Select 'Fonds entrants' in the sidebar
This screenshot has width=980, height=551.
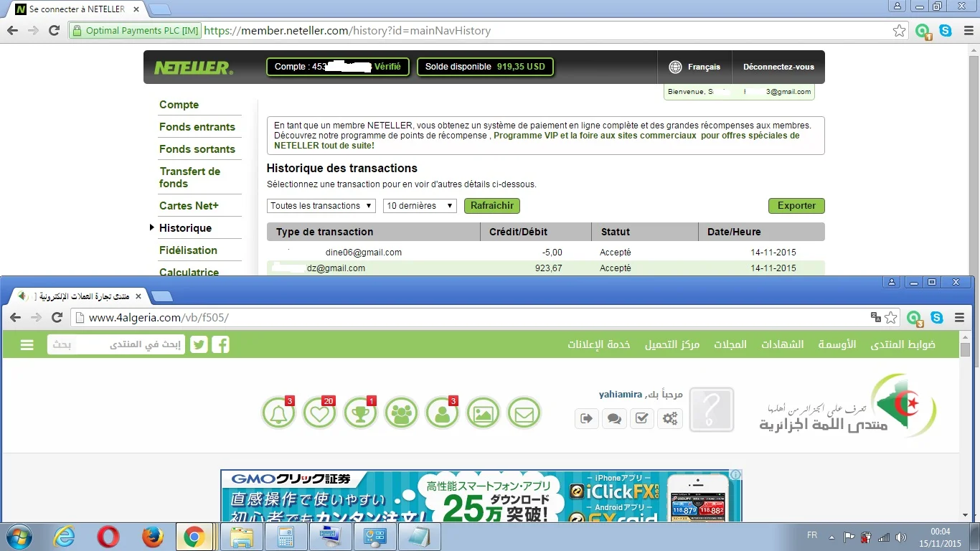197,127
